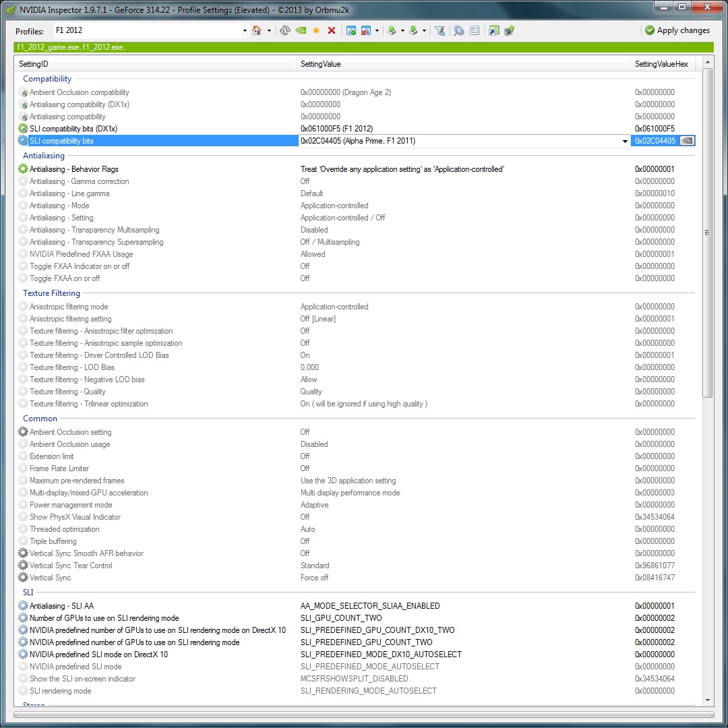Screen dimensions: 728x728
Task: Collapse the Texture Filtering group header
Action: [51, 293]
